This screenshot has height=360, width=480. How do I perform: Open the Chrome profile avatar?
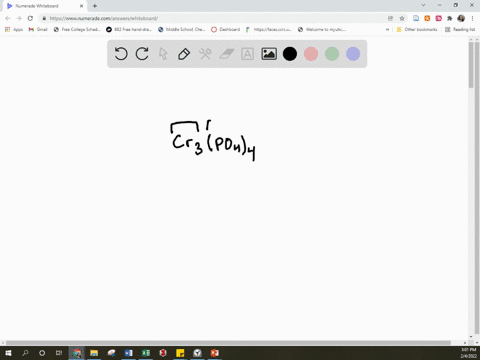[461, 18]
